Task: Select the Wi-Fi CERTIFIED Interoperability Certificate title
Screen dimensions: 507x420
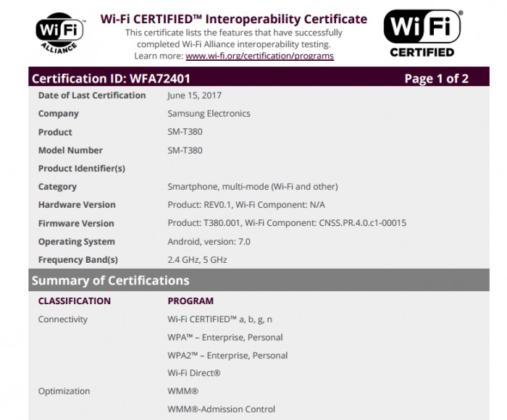Action: pyautogui.click(x=233, y=19)
